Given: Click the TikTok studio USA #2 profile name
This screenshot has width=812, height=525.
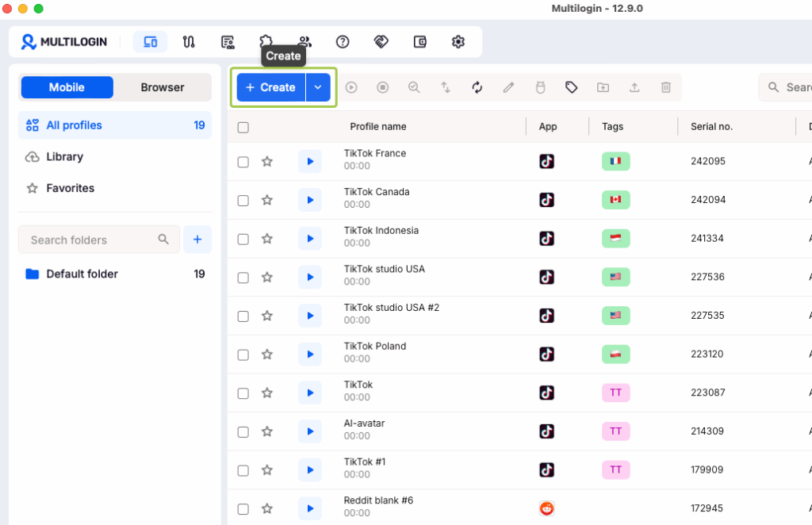Looking at the screenshot, I should coord(392,308).
